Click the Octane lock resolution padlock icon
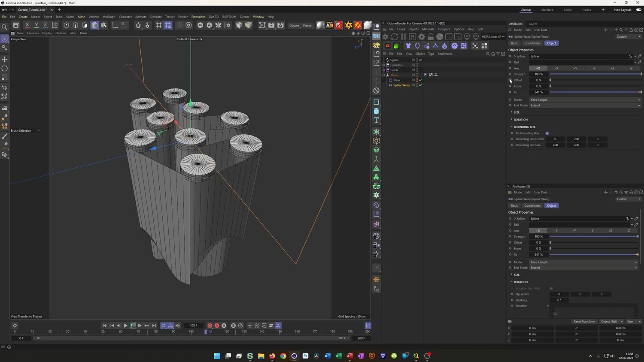This screenshot has width=644, height=362. point(431,37)
